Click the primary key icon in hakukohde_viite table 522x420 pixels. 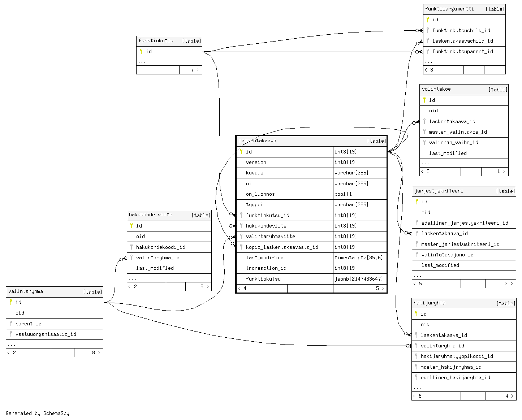pyautogui.click(x=131, y=226)
